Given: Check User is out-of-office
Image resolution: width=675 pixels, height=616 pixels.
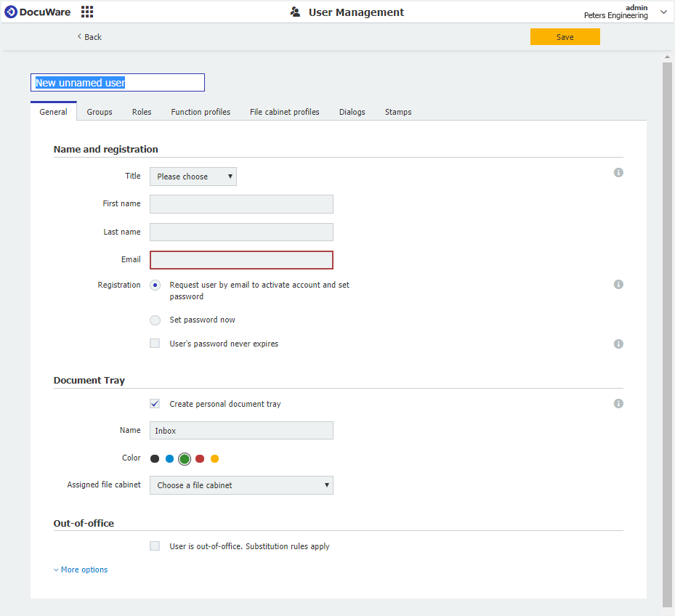Looking at the screenshot, I should coord(155,546).
